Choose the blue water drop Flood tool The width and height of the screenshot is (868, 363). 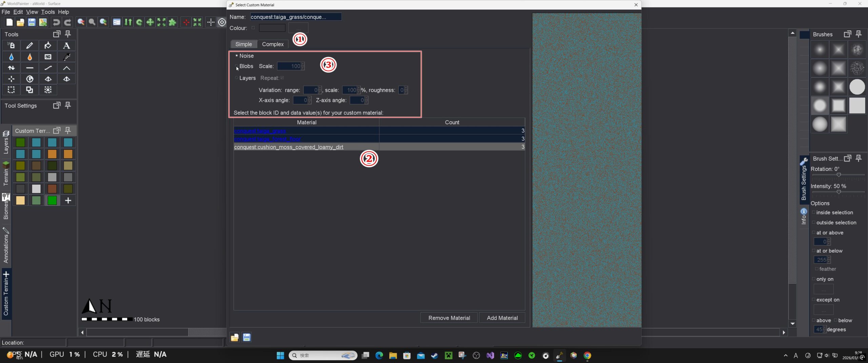pos(11,57)
